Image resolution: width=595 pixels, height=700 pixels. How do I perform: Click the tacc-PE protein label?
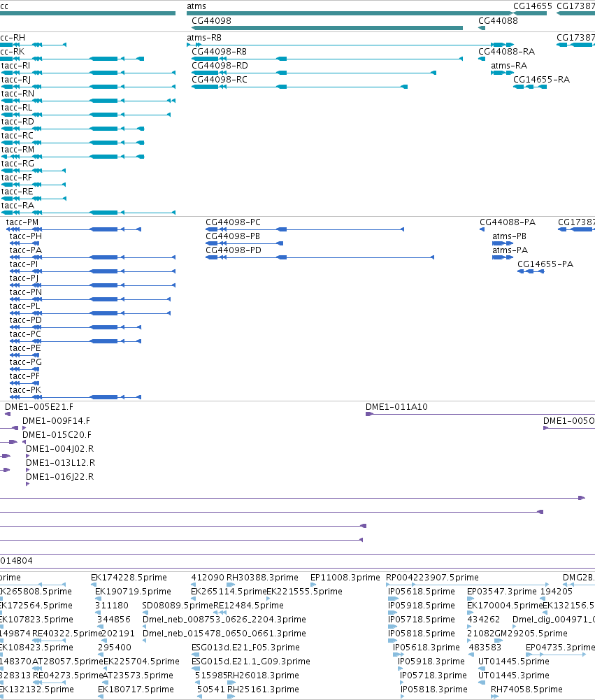pos(25,348)
